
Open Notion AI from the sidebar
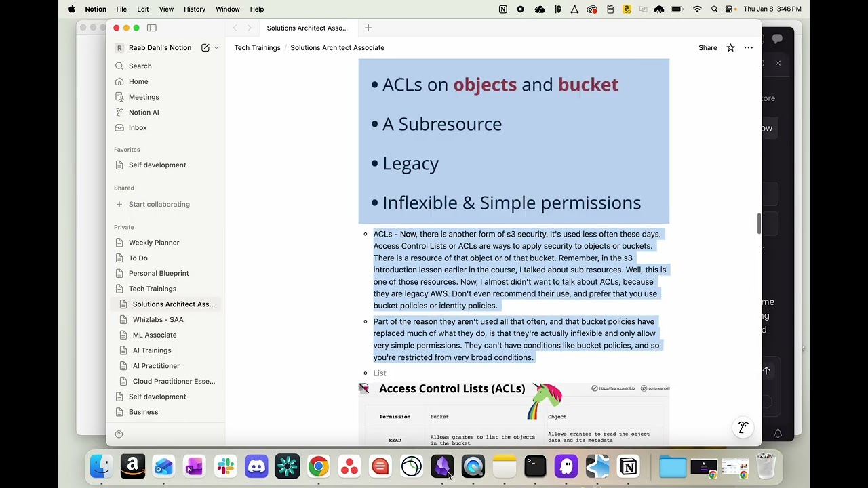pyautogui.click(x=167, y=113)
